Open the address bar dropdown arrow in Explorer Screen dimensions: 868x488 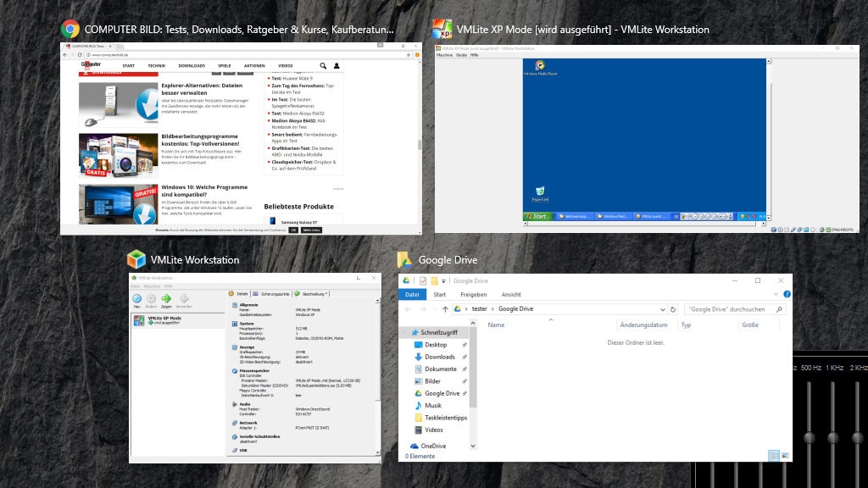[x=663, y=308]
